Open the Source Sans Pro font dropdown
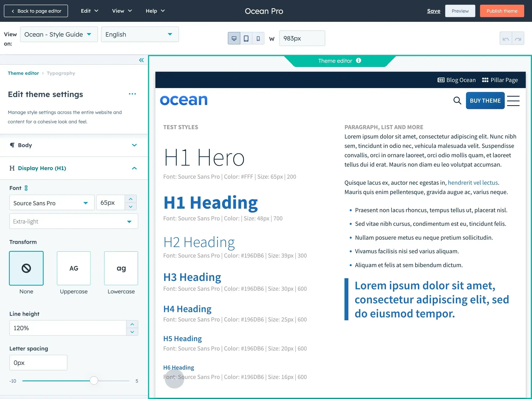Screen dimensions: 532x399 52,203
